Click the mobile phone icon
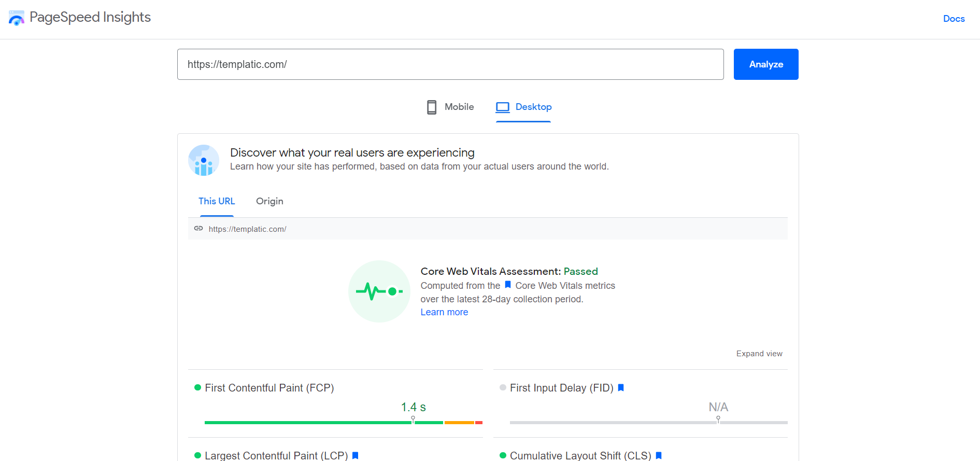This screenshot has width=980, height=461. (x=432, y=107)
